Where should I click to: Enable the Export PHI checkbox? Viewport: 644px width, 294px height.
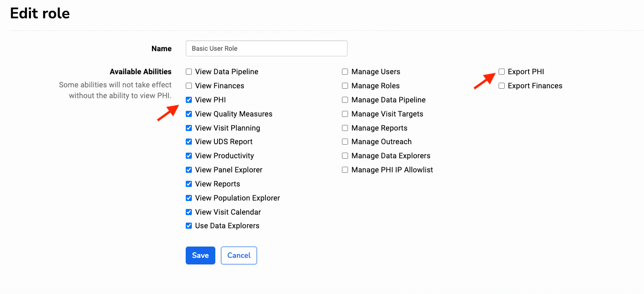(x=501, y=72)
